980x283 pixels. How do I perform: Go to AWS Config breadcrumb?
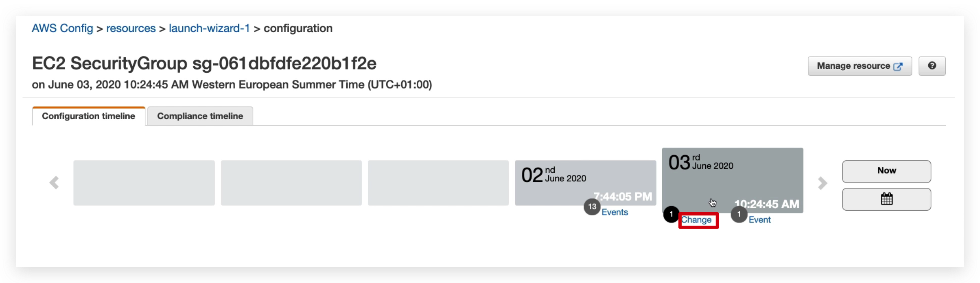[62, 28]
